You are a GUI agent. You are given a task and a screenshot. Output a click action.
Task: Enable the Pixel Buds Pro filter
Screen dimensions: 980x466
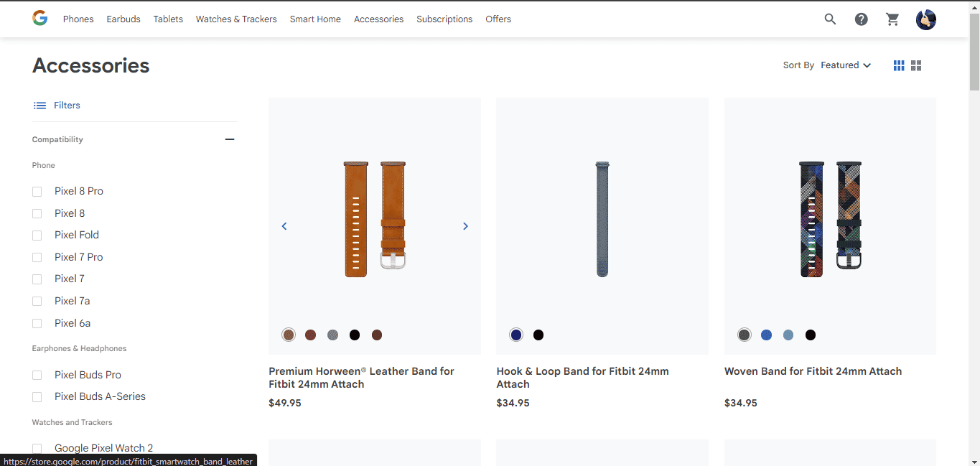coord(37,376)
